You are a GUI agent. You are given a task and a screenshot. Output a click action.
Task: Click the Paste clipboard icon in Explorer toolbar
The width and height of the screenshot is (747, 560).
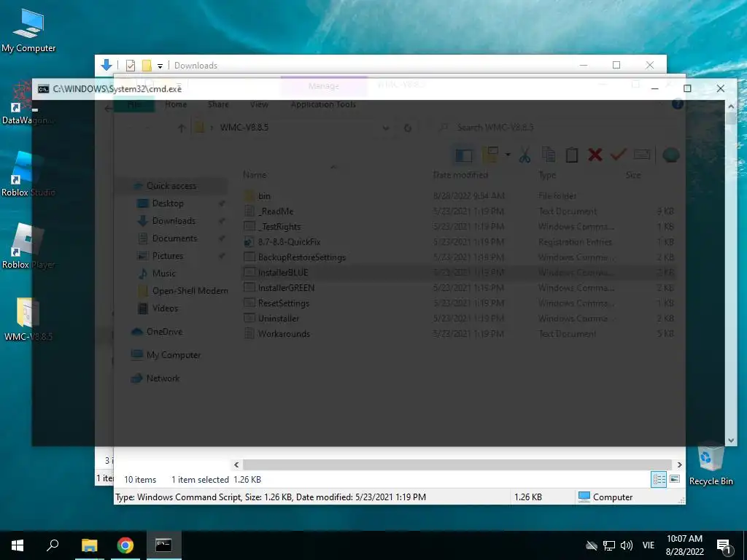[x=572, y=155]
